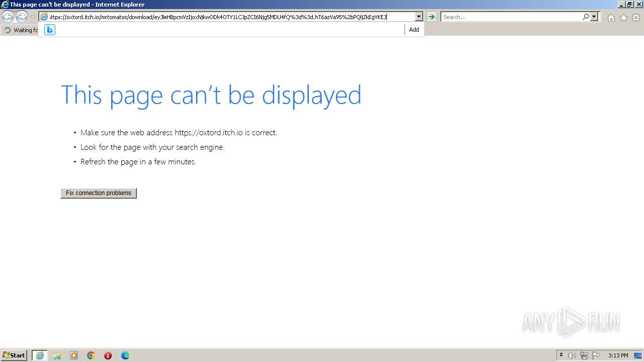The image size is (644, 362).
Task: Expand the address bar autocomplete dropdown
Action: pyautogui.click(x=419, y=17)
